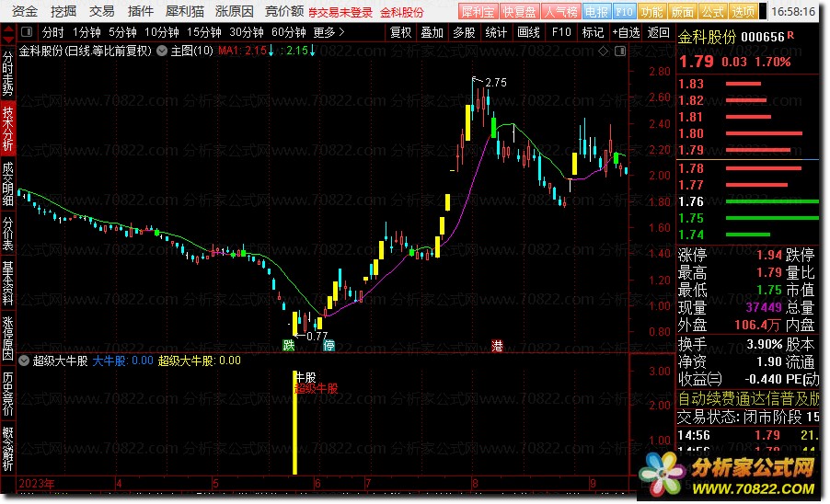The height and width of the screenshot is (504, 830).
Task: Click the 返回 back button
Action: [658, 33]
